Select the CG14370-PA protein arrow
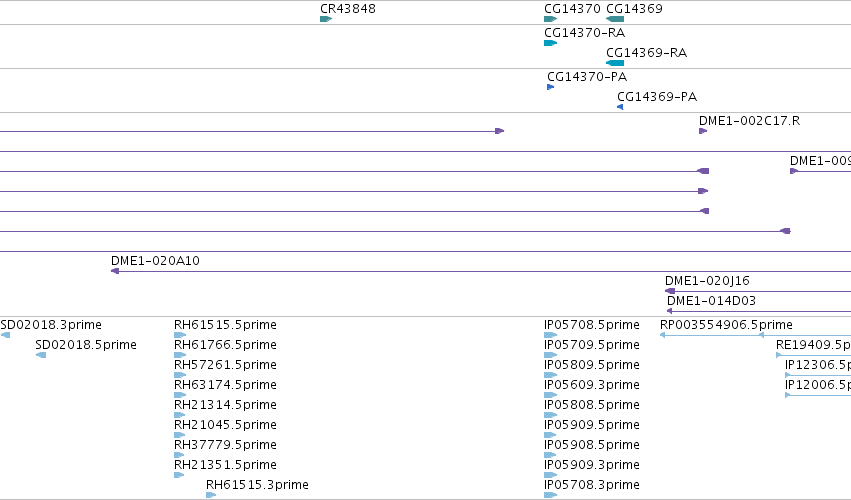Viewport: 851px width, 500px height. pos(550,87)
